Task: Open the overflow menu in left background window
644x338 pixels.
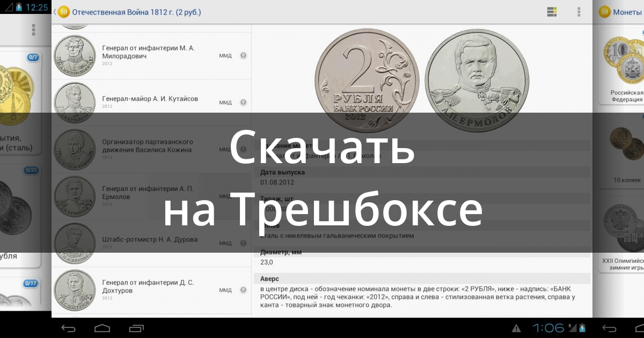Action: [33, 30]
